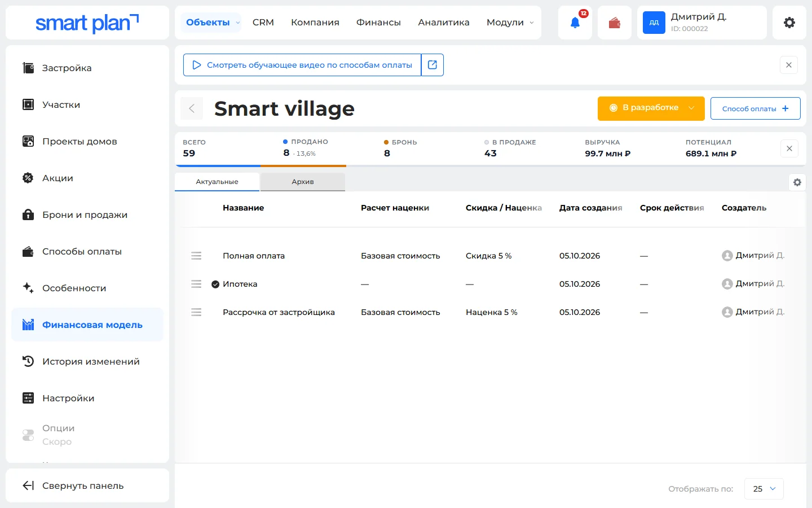Open Финансовая модель in the sidebar
This screenshot has height=508, width=812.
[87, 325]
